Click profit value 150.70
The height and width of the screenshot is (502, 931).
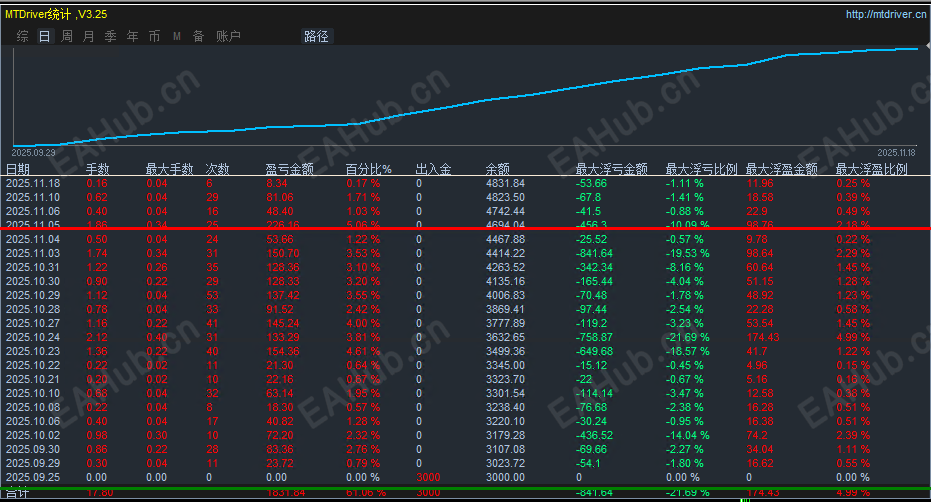(283, 253)
